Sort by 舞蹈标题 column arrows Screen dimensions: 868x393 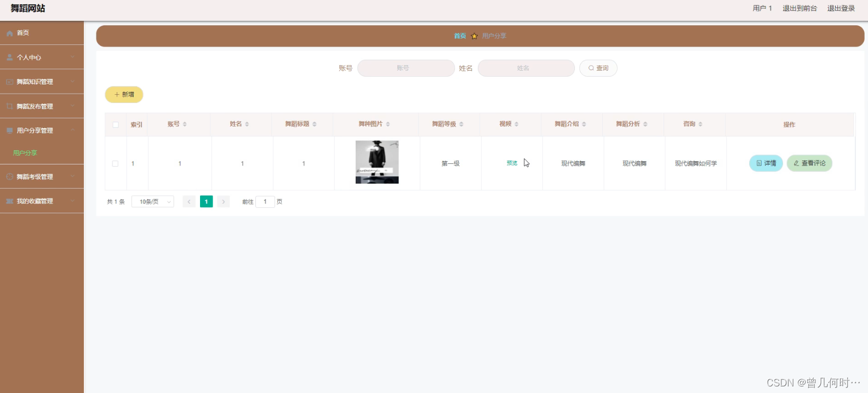click(x=315, y=124)
